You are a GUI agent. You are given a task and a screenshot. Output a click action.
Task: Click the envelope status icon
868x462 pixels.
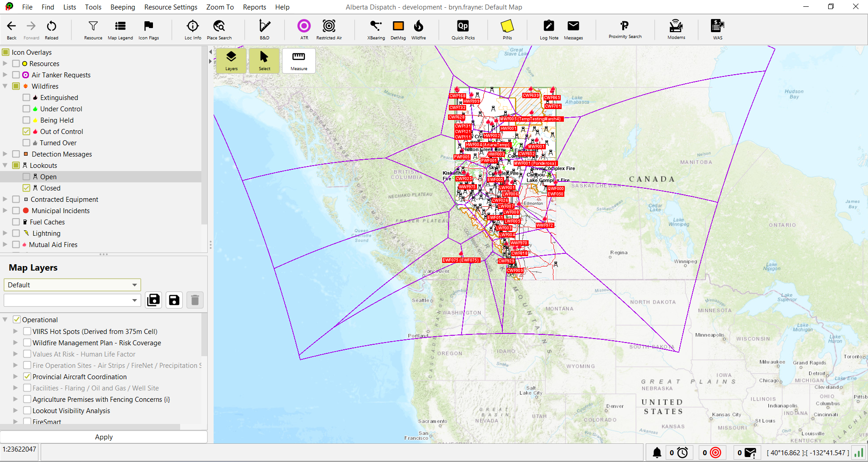(750, 452)
